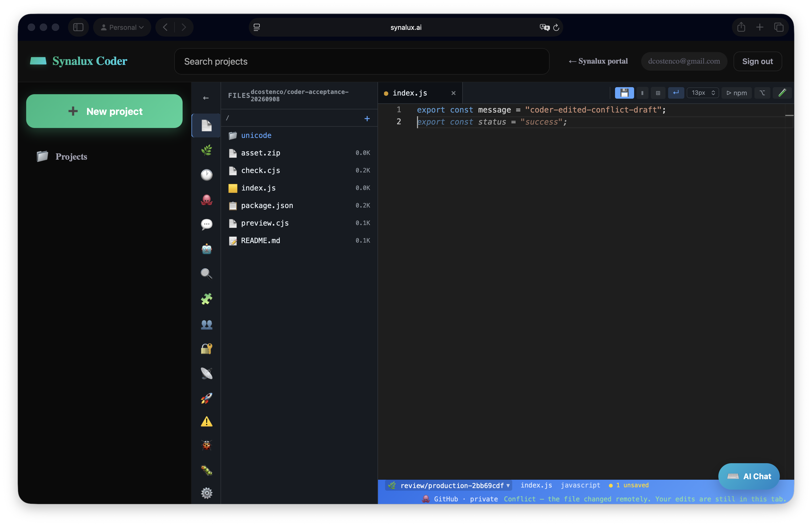
Task: Open the Personal profile dropdown in browser
Action: point(122,27)
